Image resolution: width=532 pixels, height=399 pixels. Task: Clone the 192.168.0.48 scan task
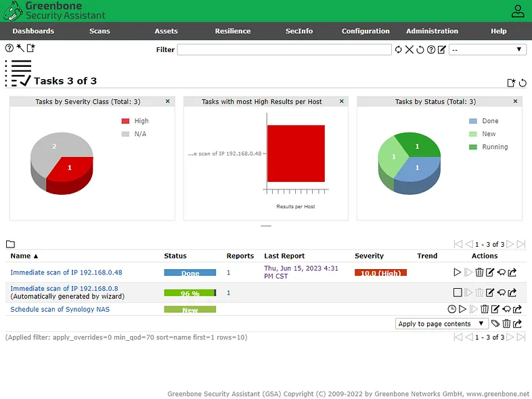pyautogui.click(x=501, y=273)
